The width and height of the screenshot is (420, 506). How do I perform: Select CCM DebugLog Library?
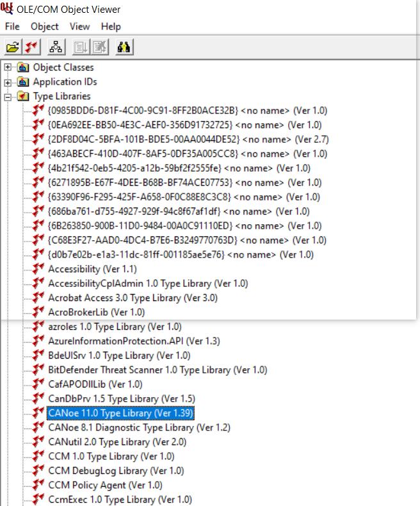pos(116,471)
